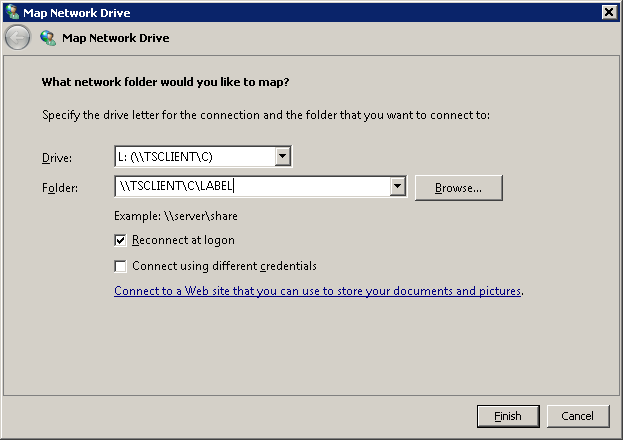Click the Map Network Drive title bar text
623x440 pixels.
coord(77,13)
